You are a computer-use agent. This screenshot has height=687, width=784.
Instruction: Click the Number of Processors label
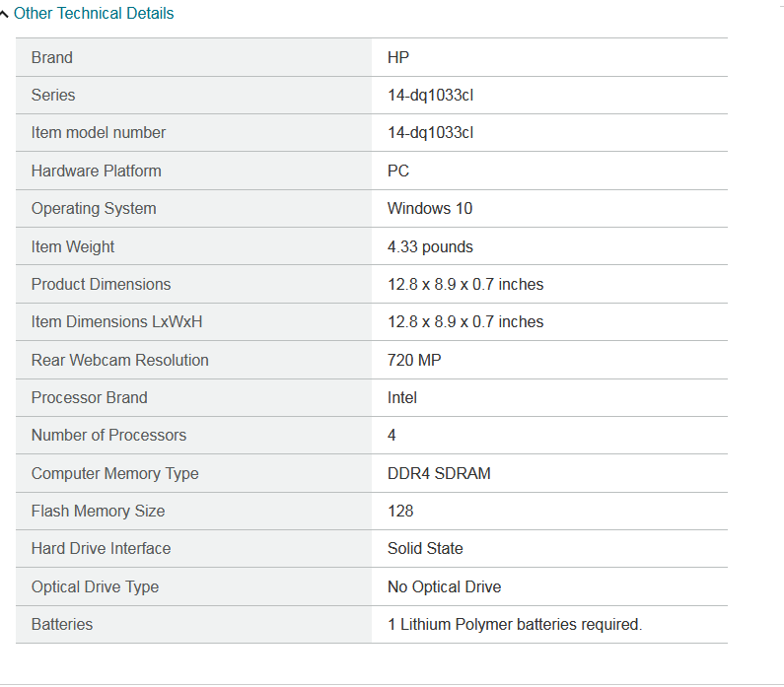109,436
